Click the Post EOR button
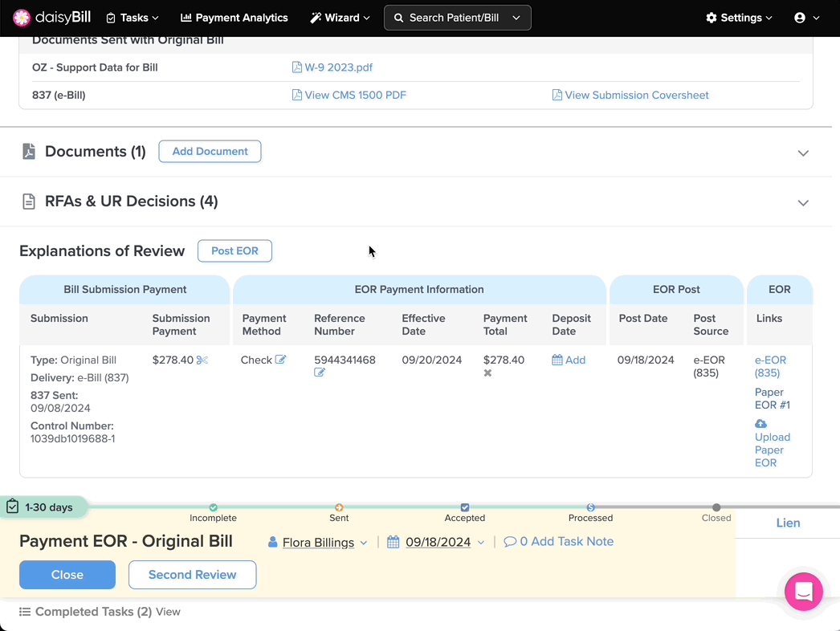The width and height of the screenshot is (840, 631). coord(234,251)
